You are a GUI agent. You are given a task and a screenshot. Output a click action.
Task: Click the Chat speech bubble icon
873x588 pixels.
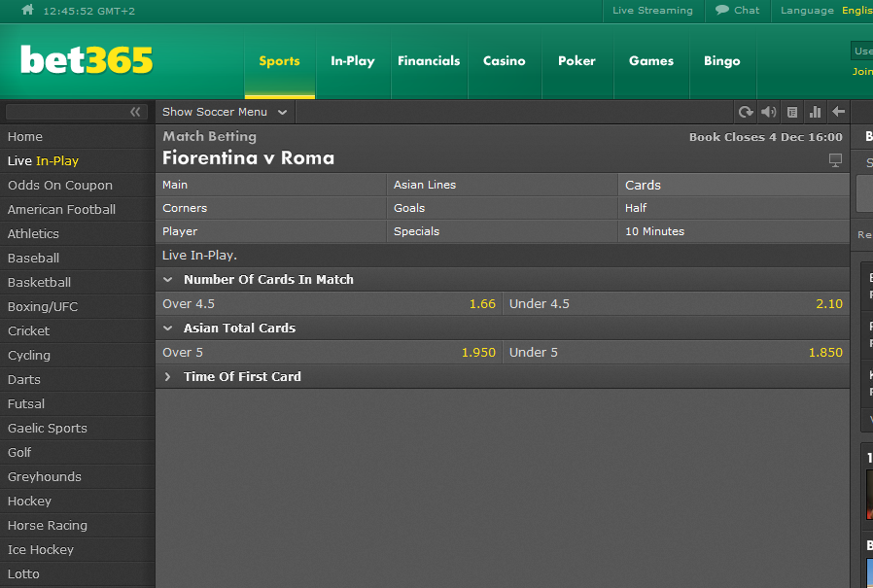point(722,10)
